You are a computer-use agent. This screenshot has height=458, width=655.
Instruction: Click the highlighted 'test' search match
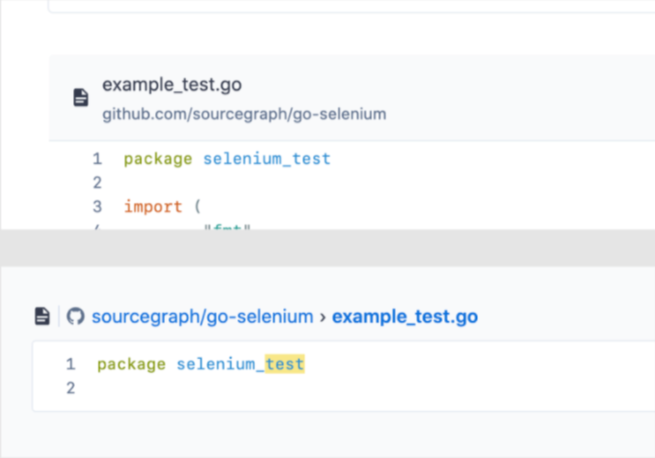285,364
